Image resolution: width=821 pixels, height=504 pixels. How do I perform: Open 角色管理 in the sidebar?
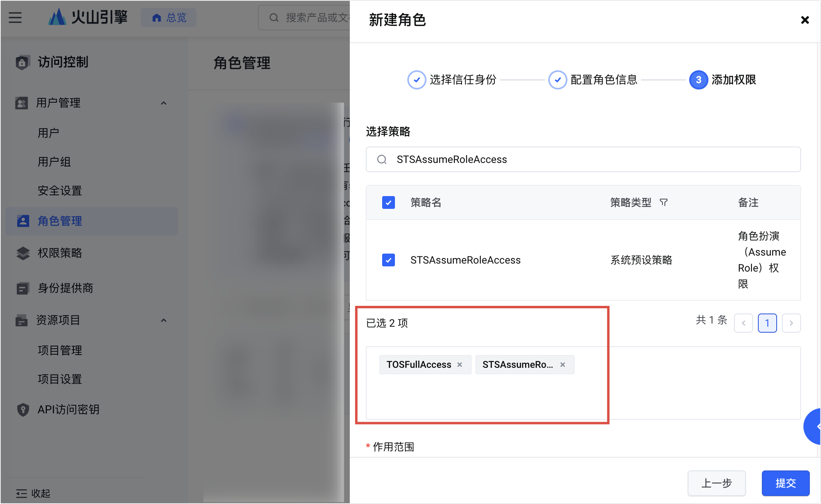click(60, 221)
